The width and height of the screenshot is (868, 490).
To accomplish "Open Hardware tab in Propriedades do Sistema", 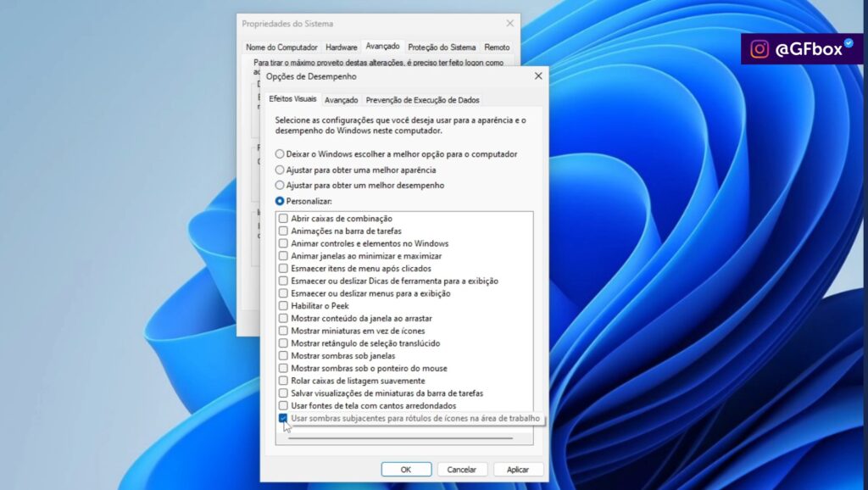I will pyautogui.click(x=341, y=47).
